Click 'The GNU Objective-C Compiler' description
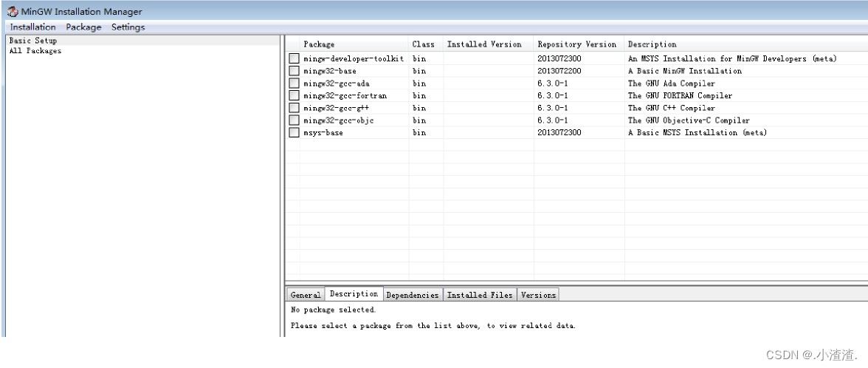This screenshot has height=368, width=868. click(x=689, y=120)
